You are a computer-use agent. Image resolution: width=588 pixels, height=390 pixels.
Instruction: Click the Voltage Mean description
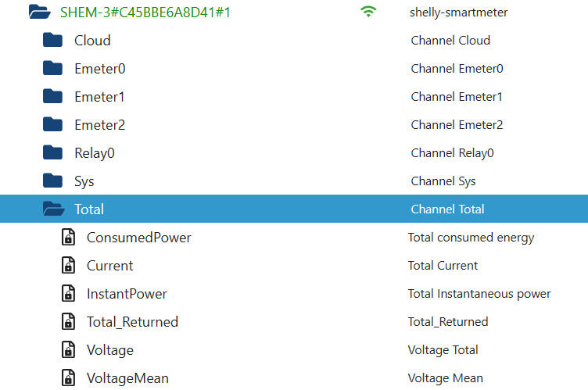[x=446, y=378]
